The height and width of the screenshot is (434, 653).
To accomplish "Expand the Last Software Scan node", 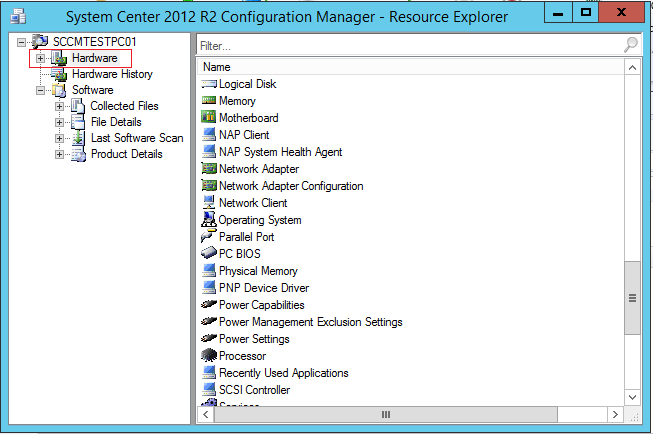I will tap(59, 138).
